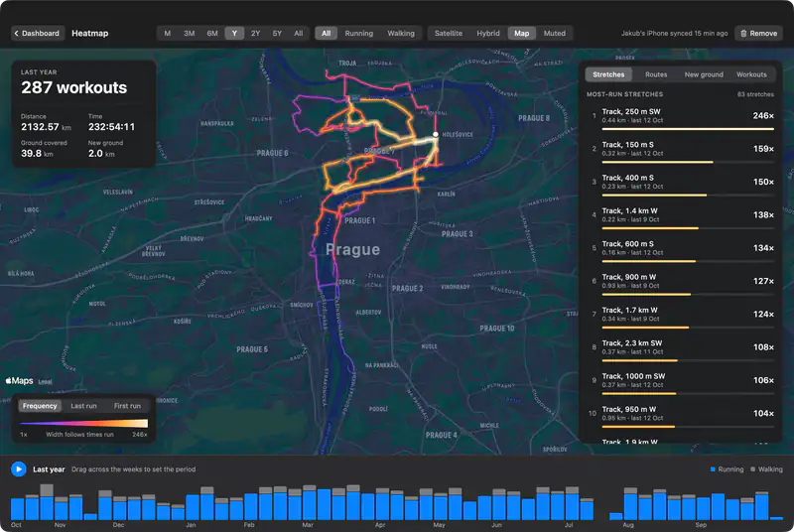Color heatmap by Frequency
This screenshot has height=532, width=794.
[x=40, y=406]
